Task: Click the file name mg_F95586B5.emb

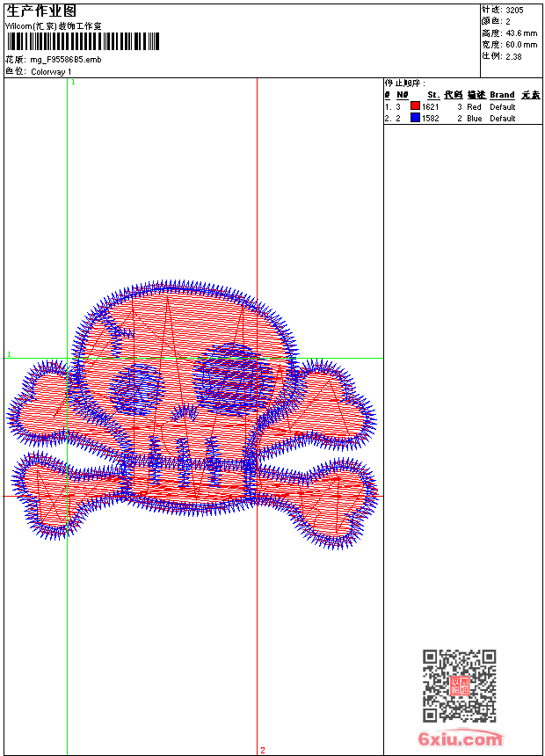Action: tap(66, 60)
